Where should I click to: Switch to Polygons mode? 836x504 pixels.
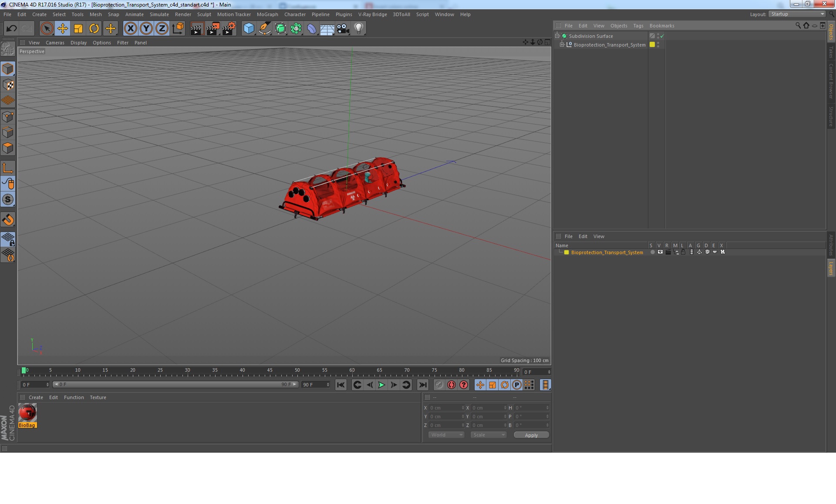8,148
